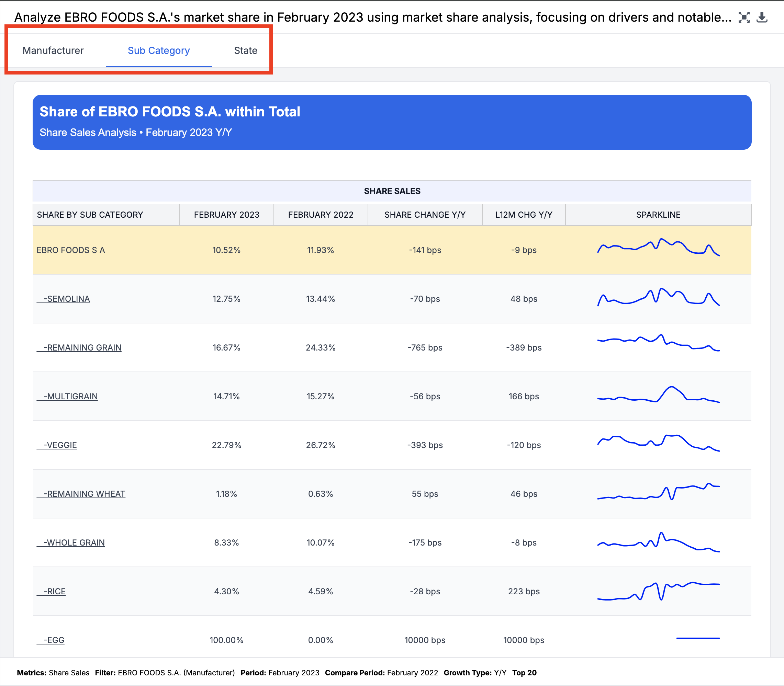Click the -REMAINING GRAIN link
This screenshot has height=686, width=784.
coord(82,347)
